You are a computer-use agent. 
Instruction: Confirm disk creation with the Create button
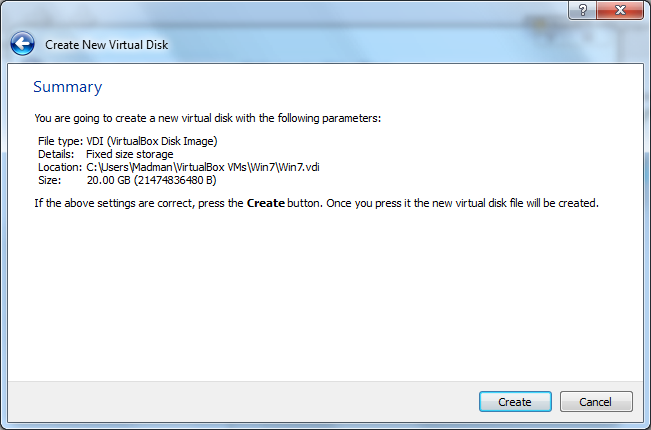515,401
